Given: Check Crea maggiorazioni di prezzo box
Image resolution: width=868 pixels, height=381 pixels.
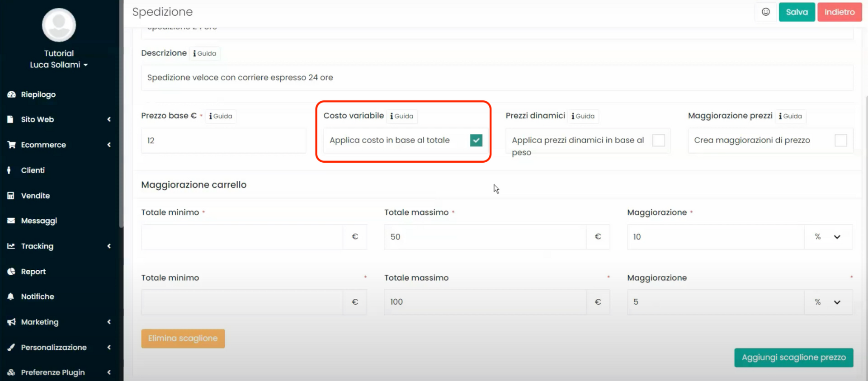Looking at the screenshot, I should [840, 141].
